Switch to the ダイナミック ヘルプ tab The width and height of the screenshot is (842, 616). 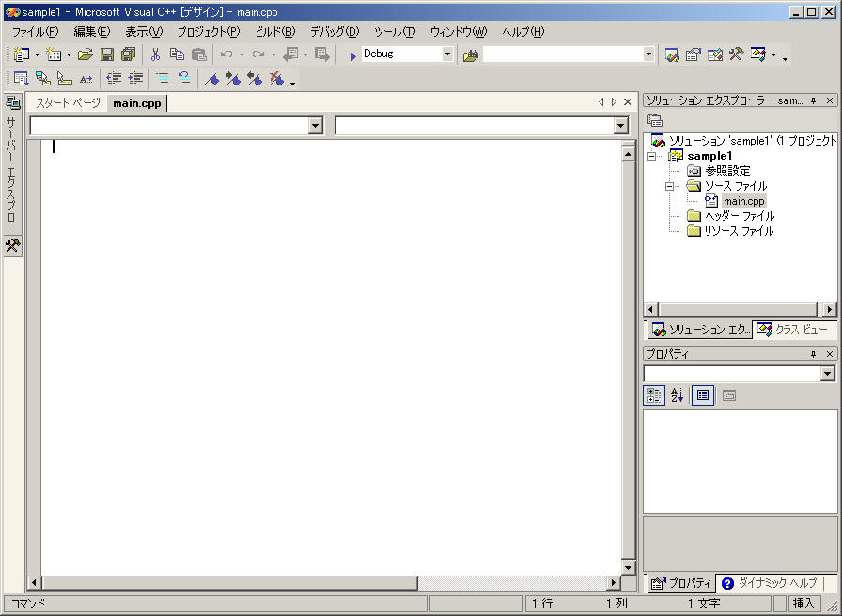tap(770, 583)
